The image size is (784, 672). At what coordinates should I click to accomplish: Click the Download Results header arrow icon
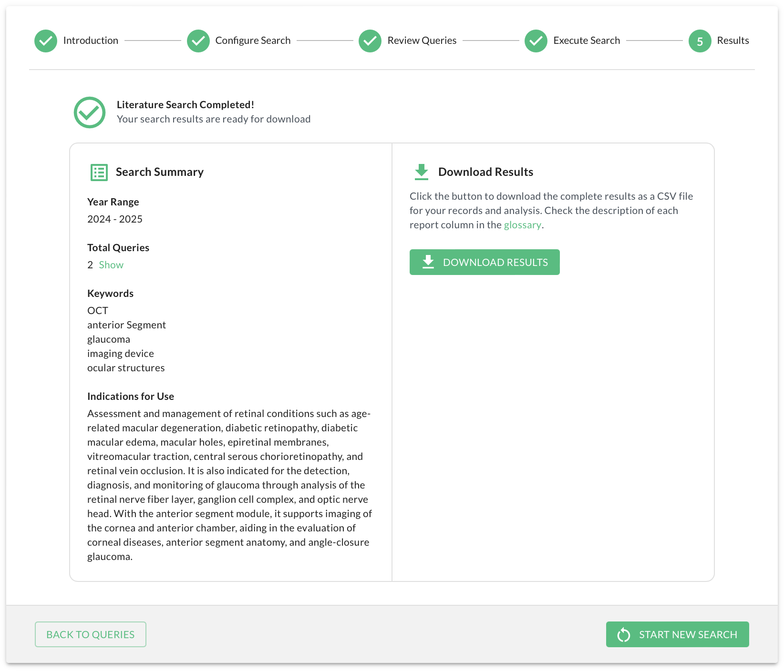[422, 172]
